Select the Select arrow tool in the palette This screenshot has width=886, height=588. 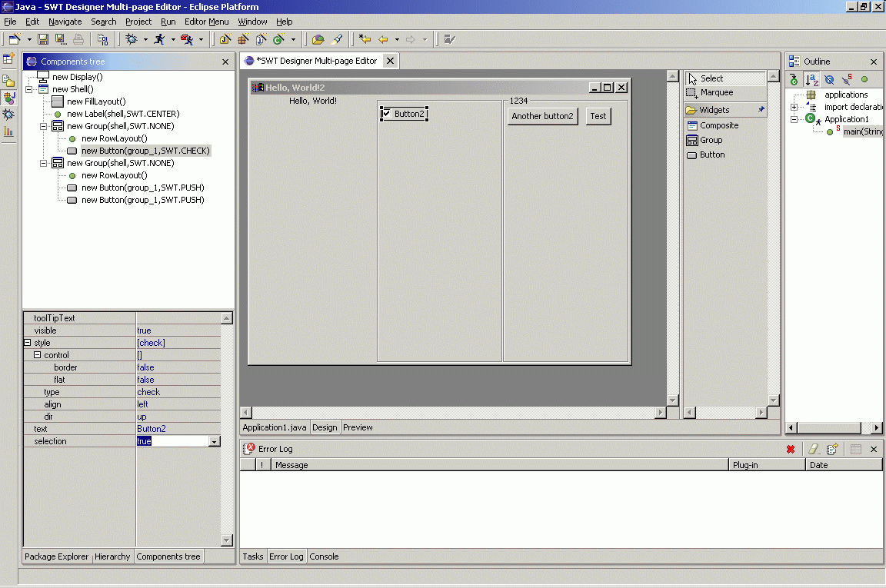pos(726,78)
